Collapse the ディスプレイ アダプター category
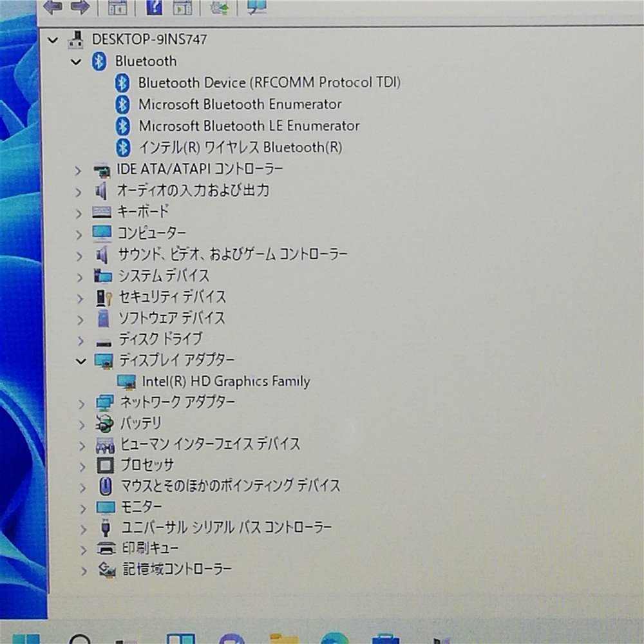Screen dimensions: 644x644 (81, 361)
